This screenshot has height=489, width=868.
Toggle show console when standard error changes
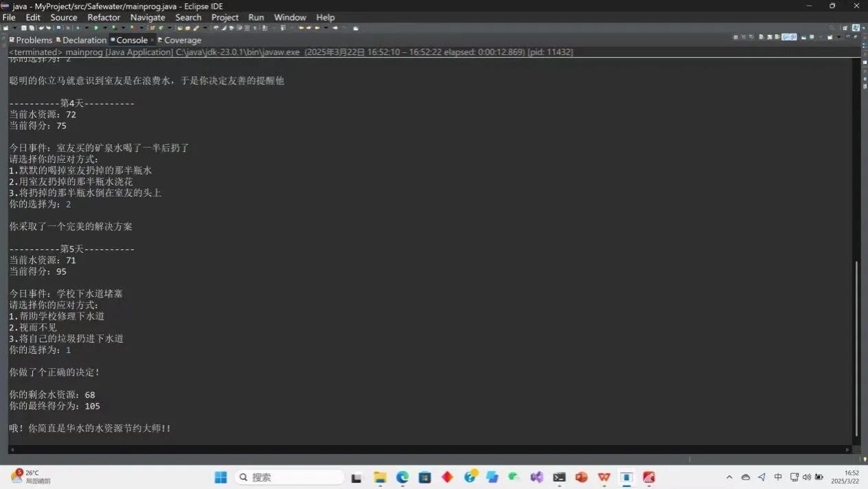794,37
